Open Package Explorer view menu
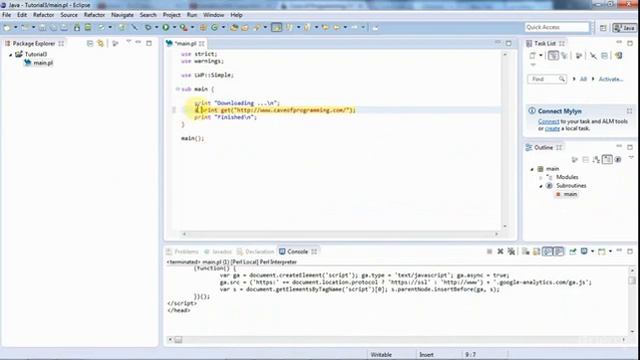640x360 pixels. (x=129, y=42)
